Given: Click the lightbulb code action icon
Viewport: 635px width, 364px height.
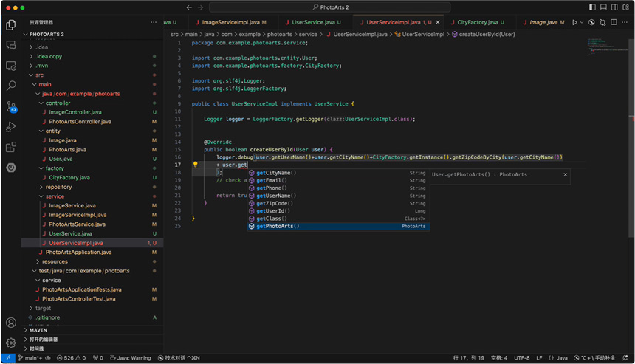Looking at the screenshot, I should click(195, 165).
